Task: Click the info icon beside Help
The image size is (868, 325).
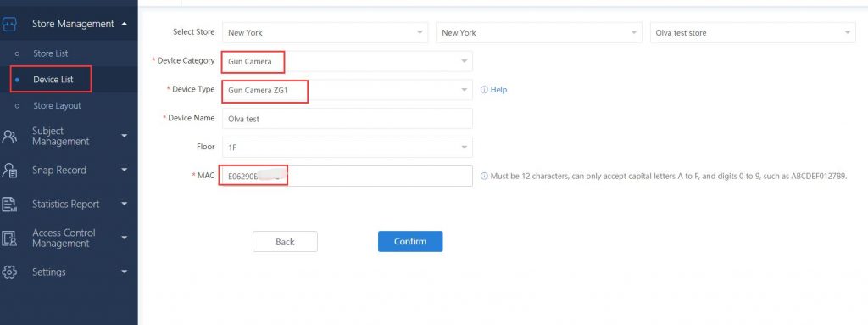Action: click(484, 90)
